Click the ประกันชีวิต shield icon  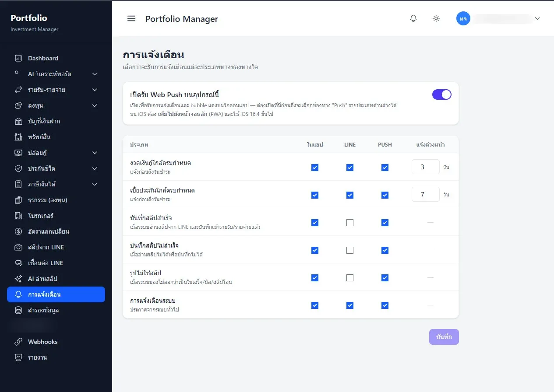pos(18,168)
